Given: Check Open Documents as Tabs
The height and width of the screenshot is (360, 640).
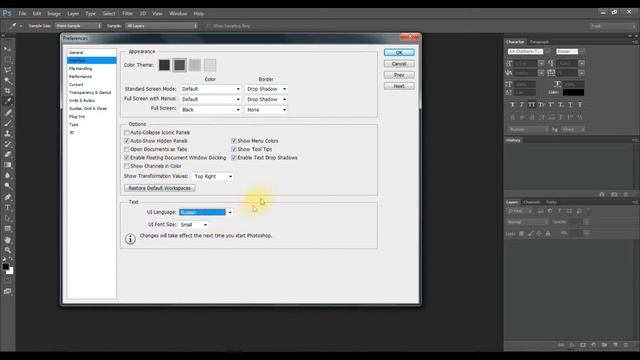Looking at the screenshot, I should 127,149.
